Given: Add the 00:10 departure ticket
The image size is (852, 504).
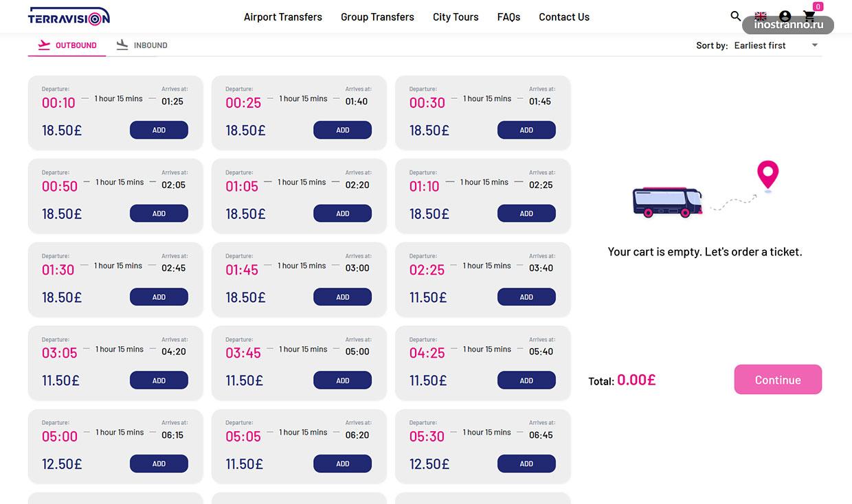Looking at the screenshot, I should pos(159,130).
